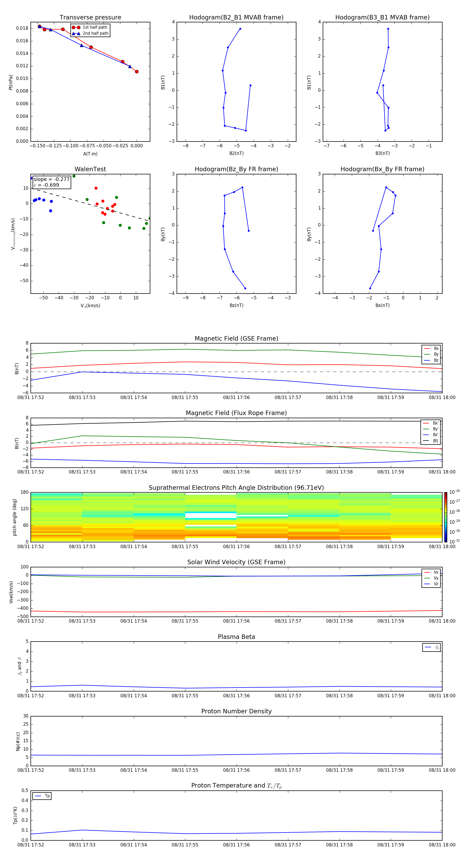This screenshot has height=868, width=473.
Task: Click the 'A(T·m)' axis label
Action: (90, 154)
